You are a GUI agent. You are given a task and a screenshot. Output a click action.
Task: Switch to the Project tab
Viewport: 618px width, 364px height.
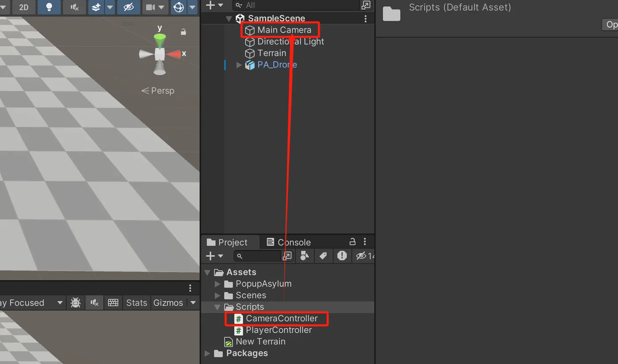[x=228, y=242]
